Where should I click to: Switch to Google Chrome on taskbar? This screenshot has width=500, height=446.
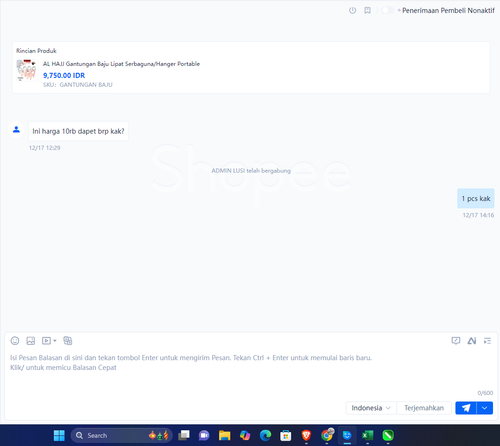point(327,435)
